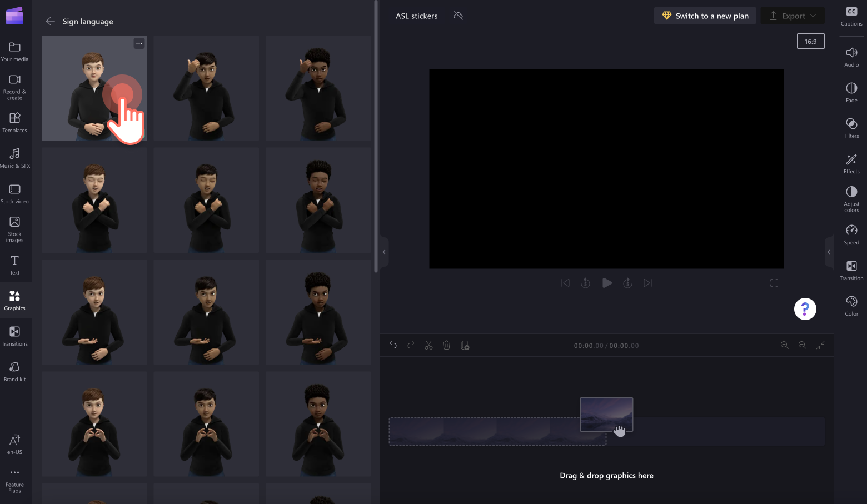
Task: Skip to the end of video
Action: [647, 283]
